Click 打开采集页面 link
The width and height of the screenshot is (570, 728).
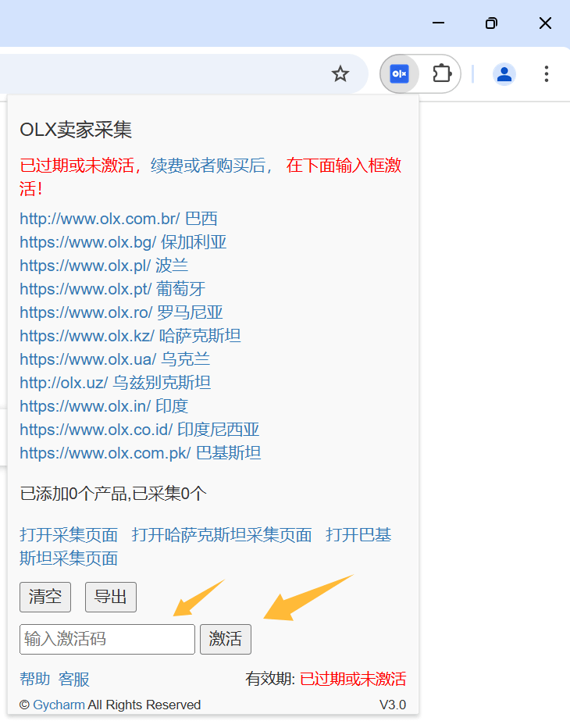tap(69, 535)
